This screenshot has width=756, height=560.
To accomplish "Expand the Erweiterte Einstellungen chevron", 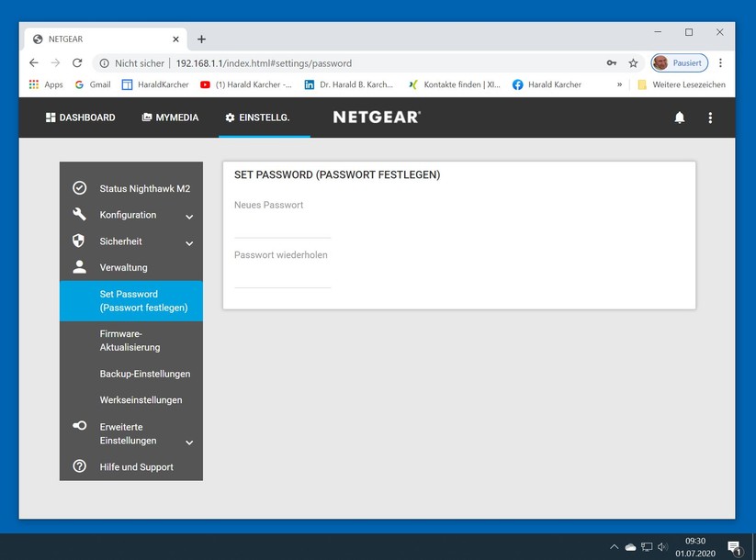I will tap(189, 442).
